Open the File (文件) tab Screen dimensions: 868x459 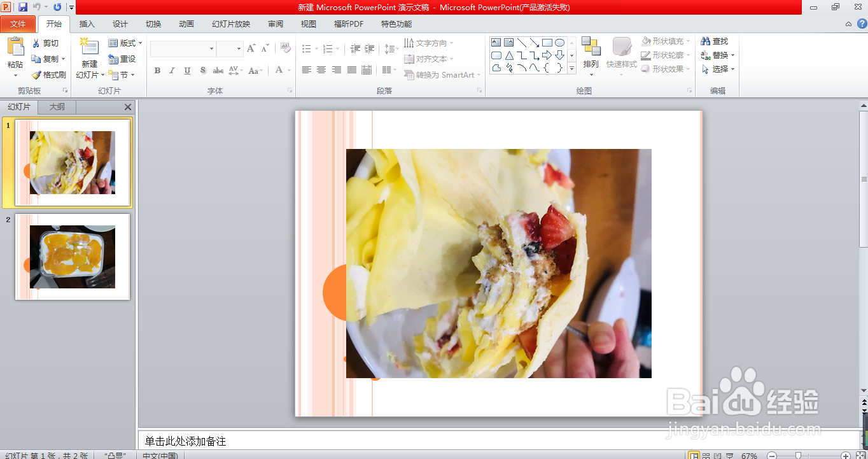tap(18, 24)
